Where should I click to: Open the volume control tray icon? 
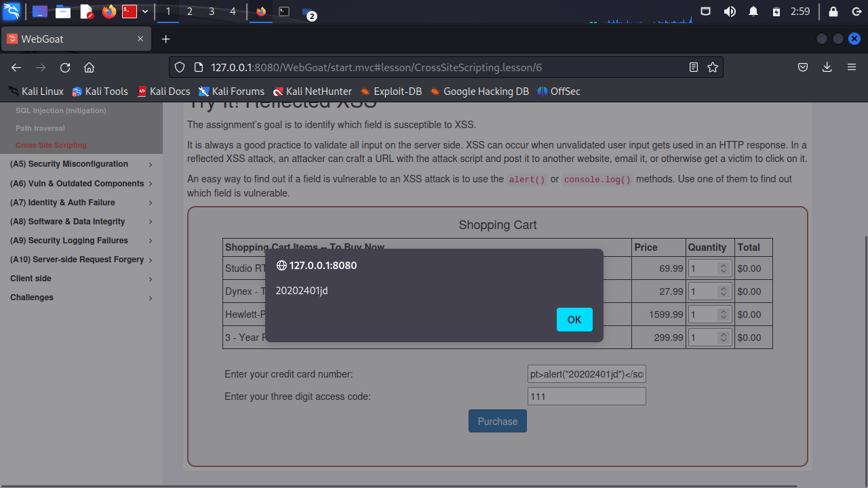[730, 12]
